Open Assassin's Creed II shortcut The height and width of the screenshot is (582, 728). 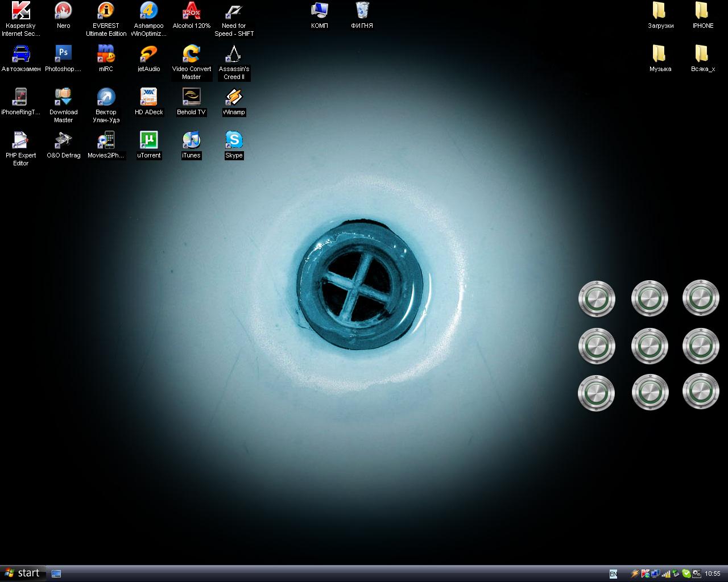[x=234, y=54]
